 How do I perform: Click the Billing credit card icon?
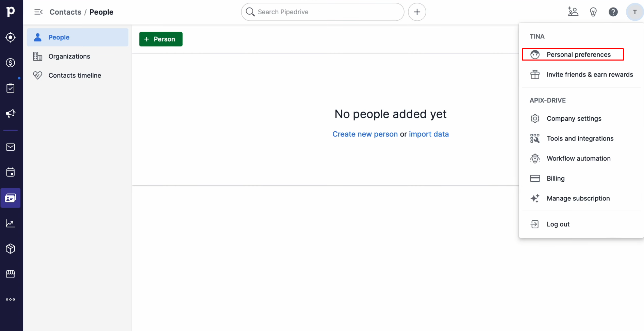click(535, 178)
